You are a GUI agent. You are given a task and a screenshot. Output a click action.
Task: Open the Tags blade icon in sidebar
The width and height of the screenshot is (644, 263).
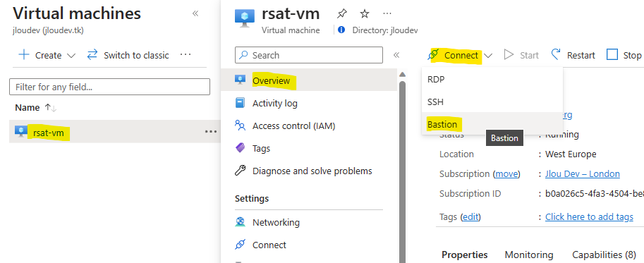tap(241, 148)
